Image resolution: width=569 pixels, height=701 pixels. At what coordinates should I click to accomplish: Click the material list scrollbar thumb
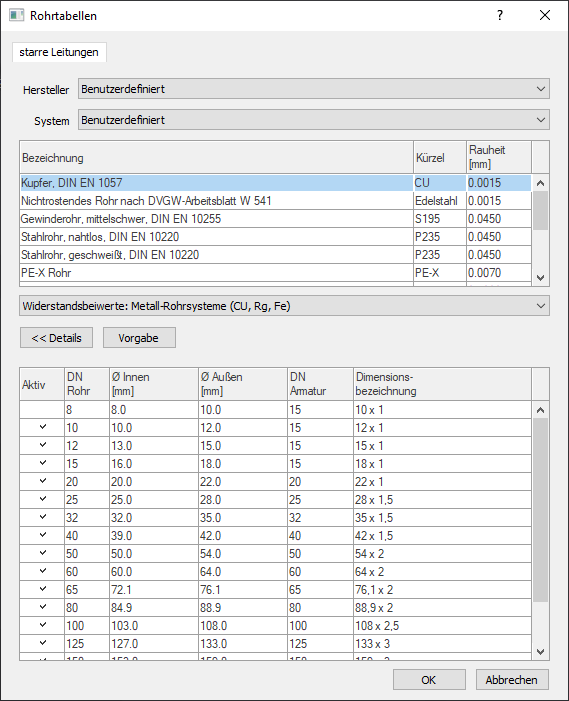(x=540, y=211)
